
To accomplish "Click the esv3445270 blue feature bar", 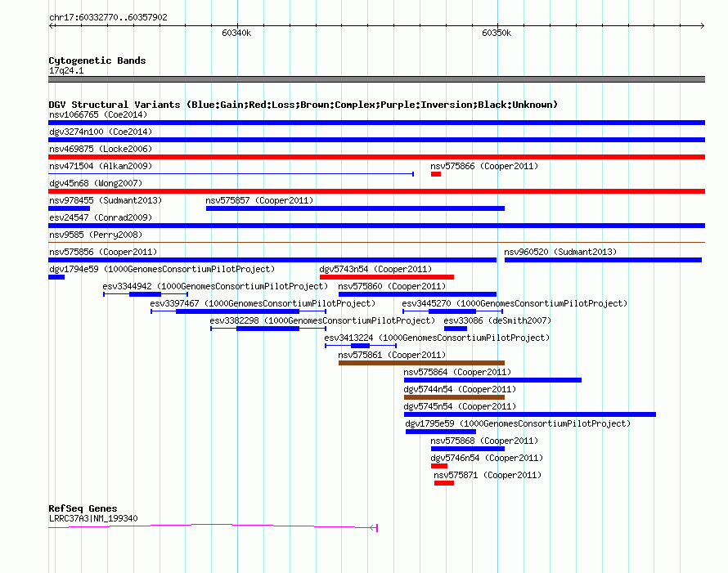I will point(452,311).
